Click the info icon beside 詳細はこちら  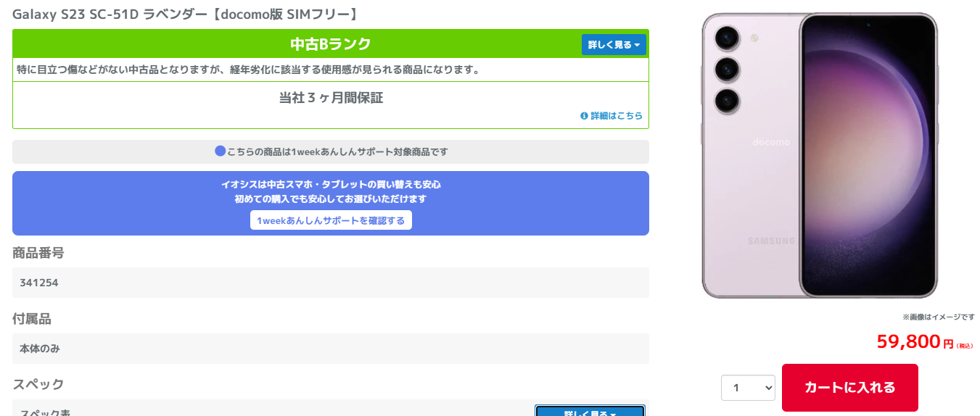[x=584, y=116]
